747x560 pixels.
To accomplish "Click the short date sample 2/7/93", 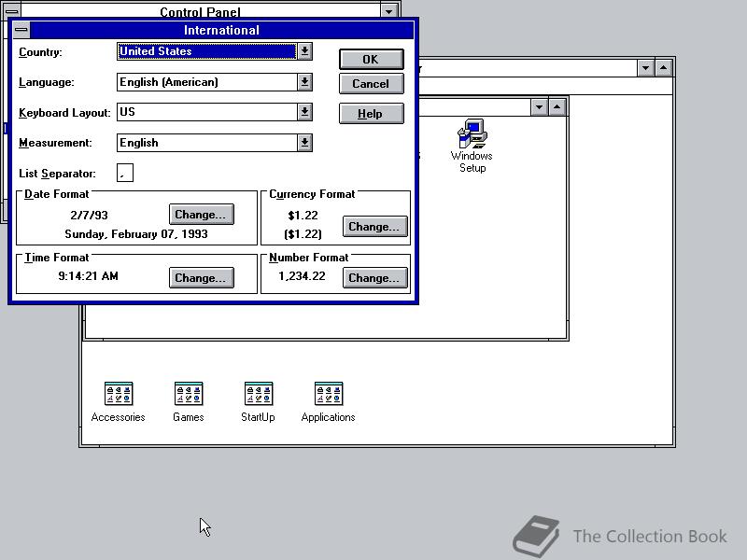I will click(89, 216).
